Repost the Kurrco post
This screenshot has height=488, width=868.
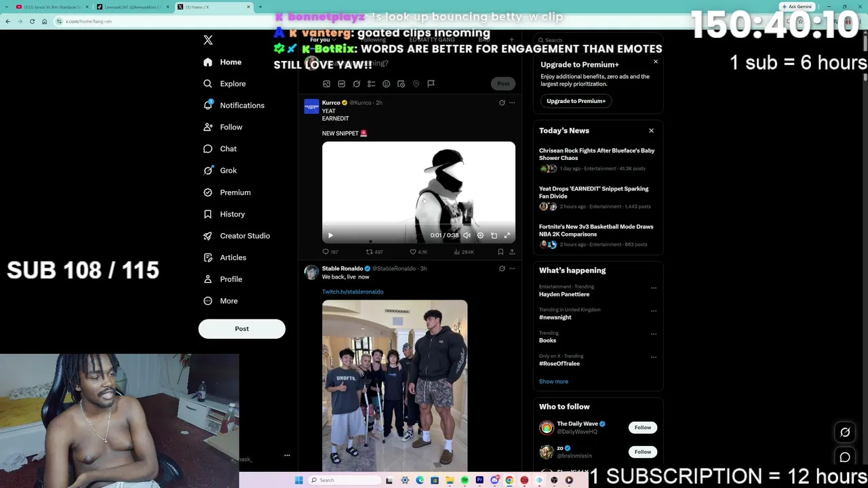tap(374, 252)
